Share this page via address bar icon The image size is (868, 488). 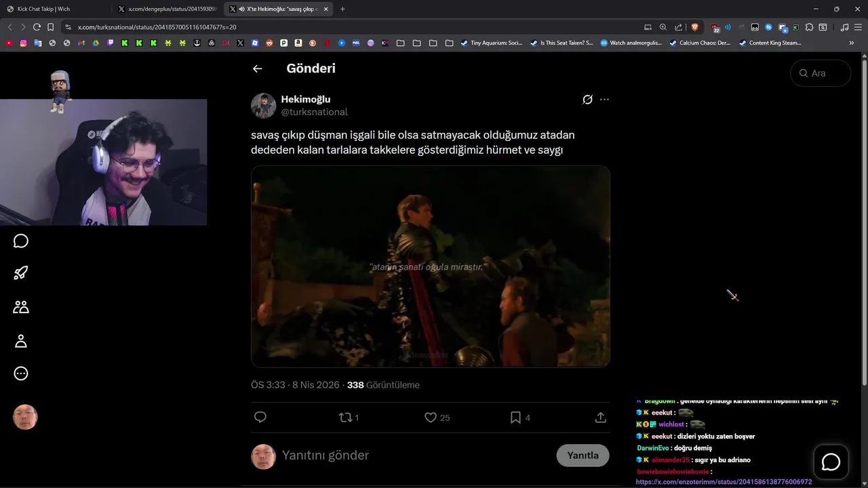click(678, 27)
